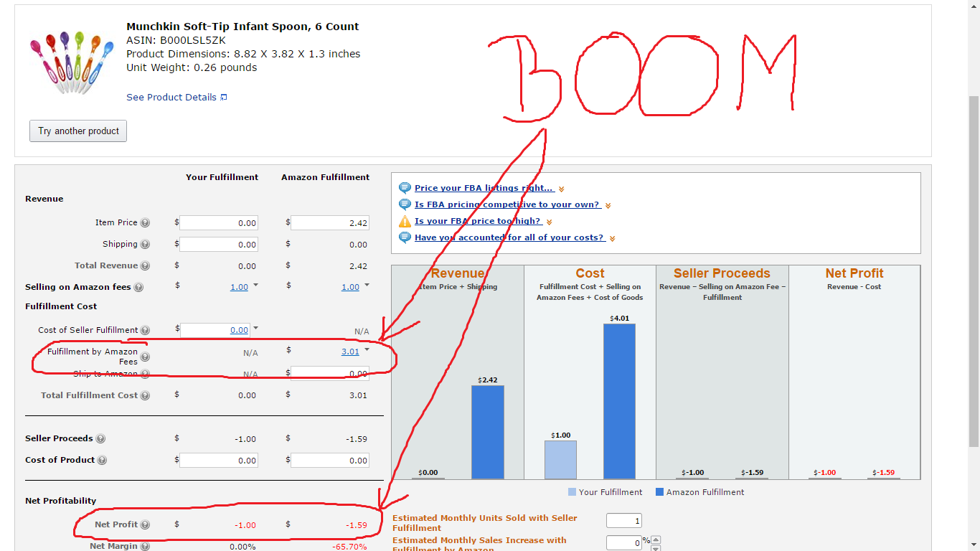
Task: Expand chevron after Is your FBA price too high
Action: pyautogui.click(x=549, y=222)
